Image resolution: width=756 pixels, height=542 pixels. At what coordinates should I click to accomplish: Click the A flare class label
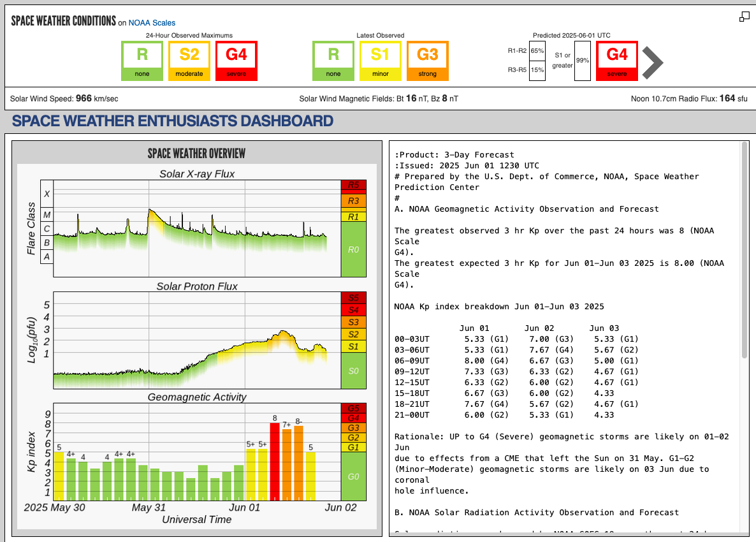point(47,256)
